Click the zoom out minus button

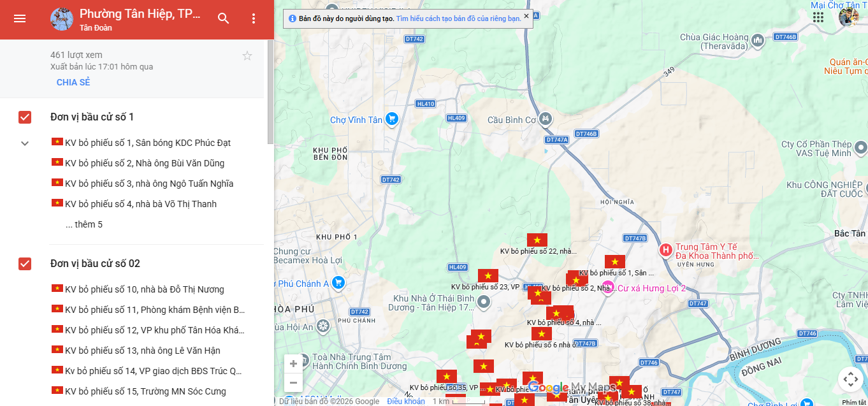click(x=293, y=383)
